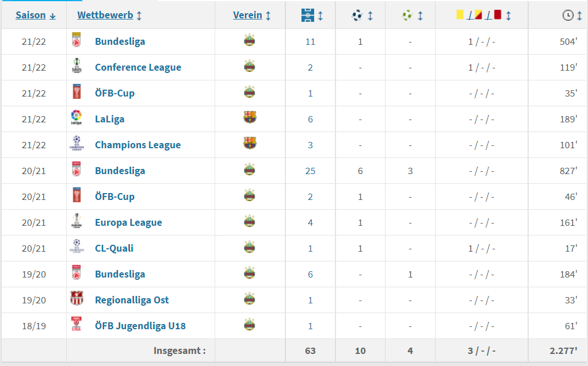Click ÖFB Jugendliga U18 logo

76,325
